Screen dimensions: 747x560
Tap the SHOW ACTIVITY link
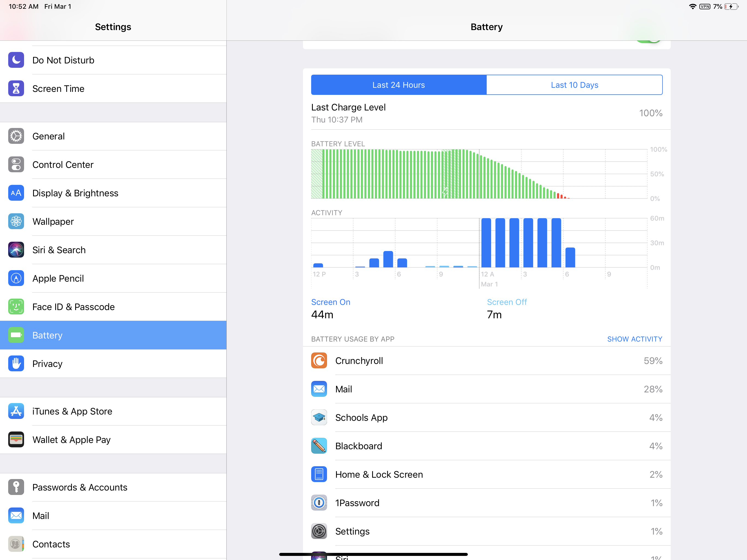coord(634,339)
